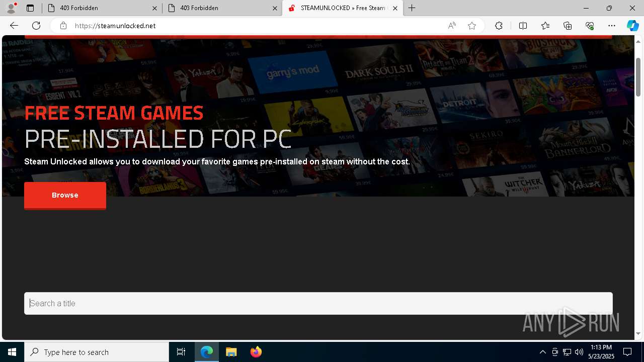Go back to previous page
This screenshot has width=644, height=362.
[14, 26]
